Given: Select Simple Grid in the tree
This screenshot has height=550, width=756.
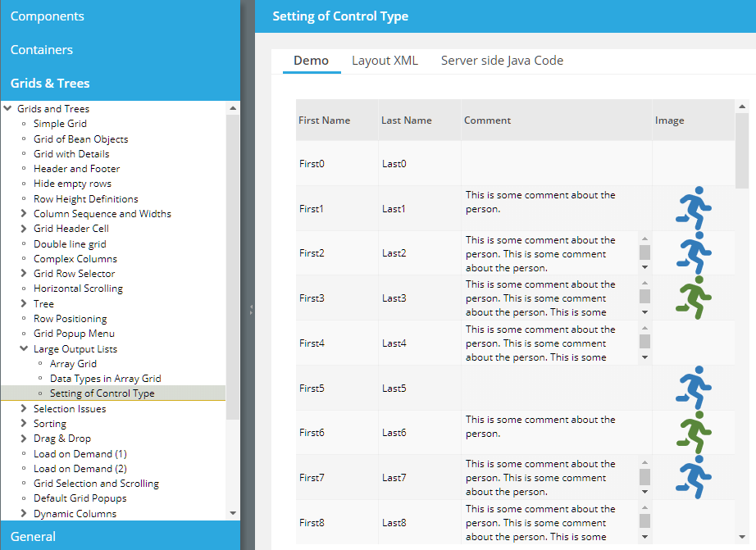Looking at the screenshot, I should [x=60, y=124].
